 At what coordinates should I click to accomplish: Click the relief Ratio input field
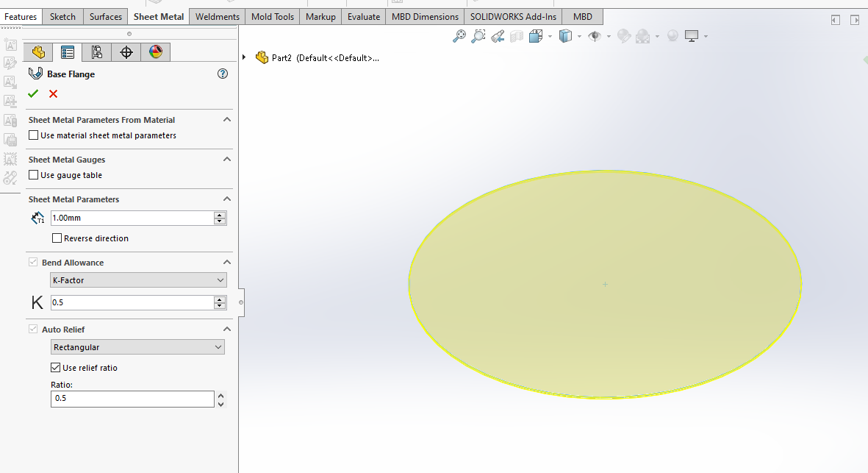[132, 399]
